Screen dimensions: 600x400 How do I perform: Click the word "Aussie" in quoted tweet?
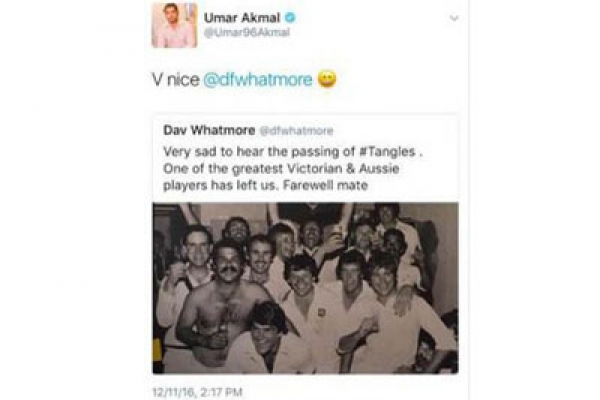point(379,169)
